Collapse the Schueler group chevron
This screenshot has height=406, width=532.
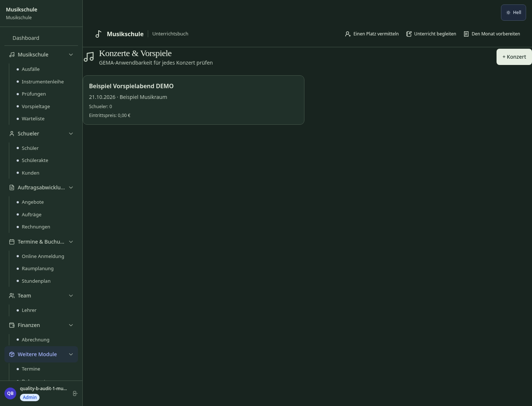click(71, 134)
